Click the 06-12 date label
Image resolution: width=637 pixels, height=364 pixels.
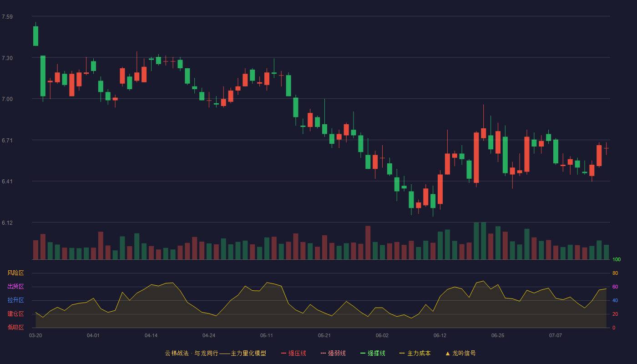click(440, 335)
